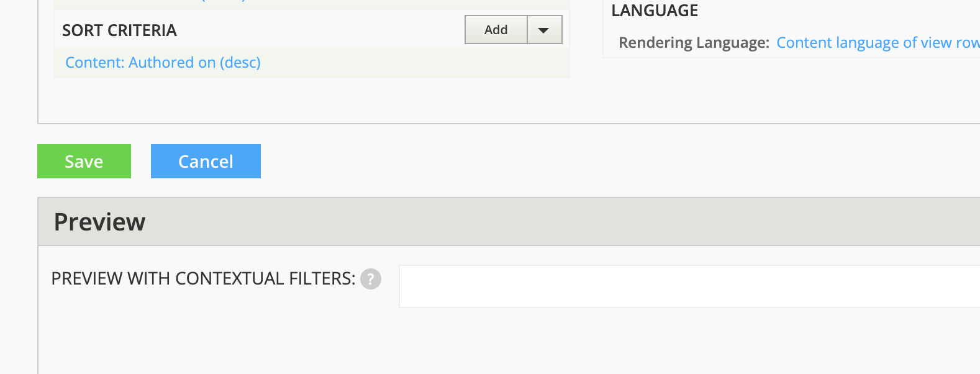Open the contextual filters help tooltip
The width and height of the screenshot is (980, 374).
(x=371, y=280)
